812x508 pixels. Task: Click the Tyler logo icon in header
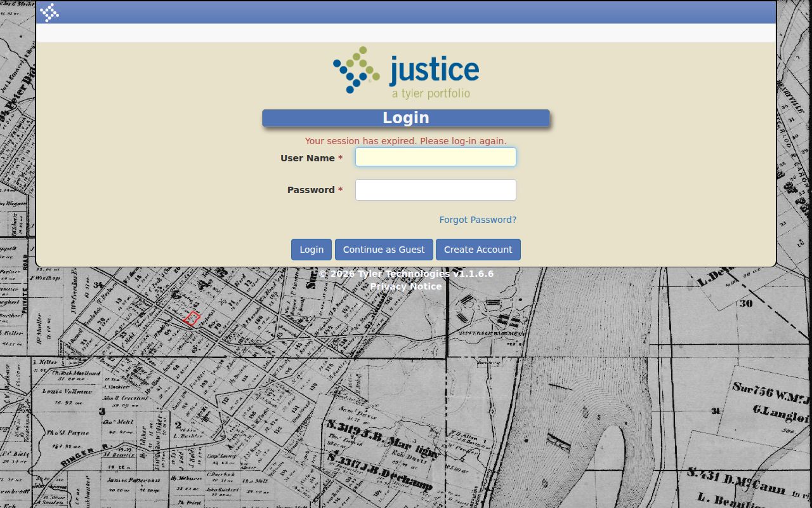tap(49, 13)
